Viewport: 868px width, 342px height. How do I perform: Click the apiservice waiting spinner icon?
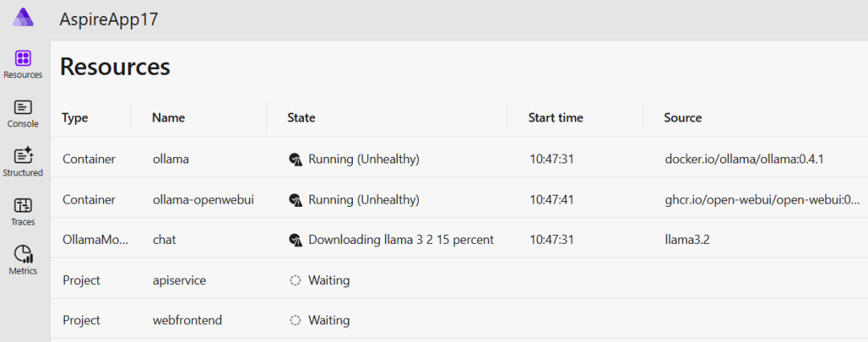295,280
